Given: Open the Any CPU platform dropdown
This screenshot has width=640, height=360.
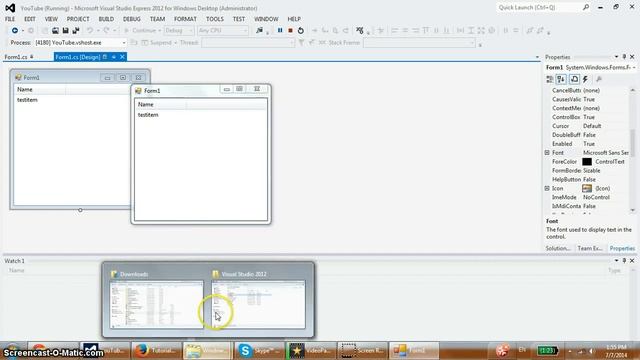Looking at the screenshot, I should tap(245, 30).
